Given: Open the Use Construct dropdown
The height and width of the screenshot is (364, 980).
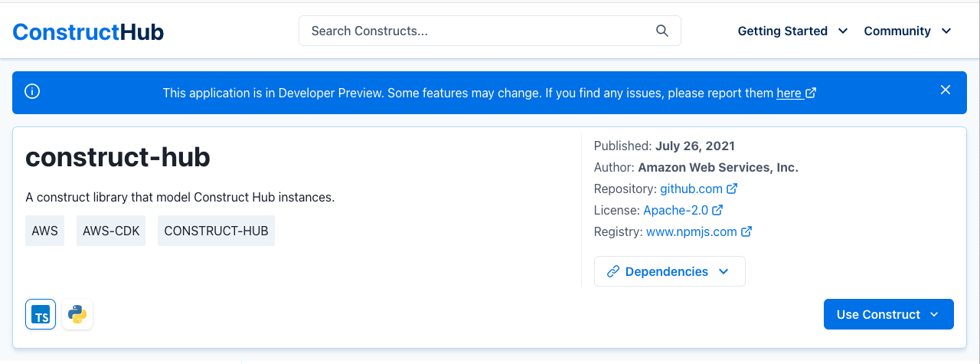Looking at the screenshot, I should [x=889, y=314].
